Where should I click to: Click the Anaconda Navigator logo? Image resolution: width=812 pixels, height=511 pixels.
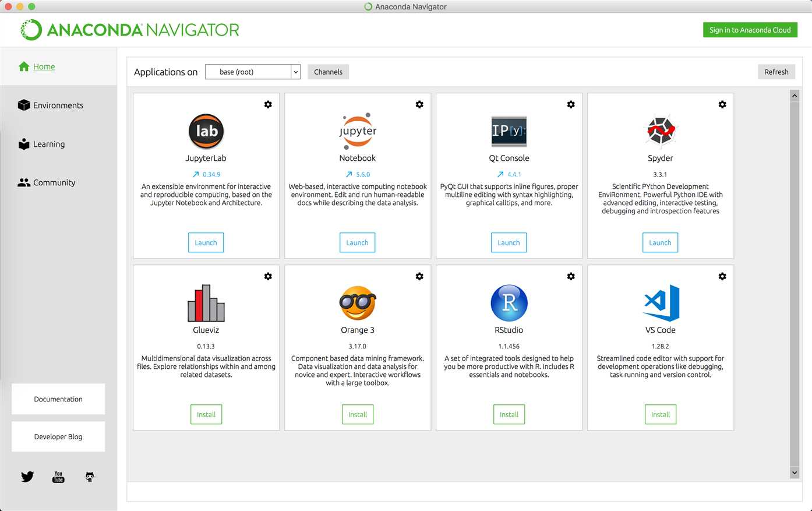pos(130,30)
